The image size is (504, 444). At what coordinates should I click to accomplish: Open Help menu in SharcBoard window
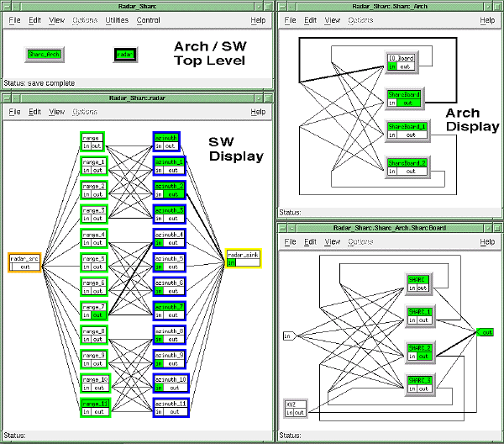point(487,241)
